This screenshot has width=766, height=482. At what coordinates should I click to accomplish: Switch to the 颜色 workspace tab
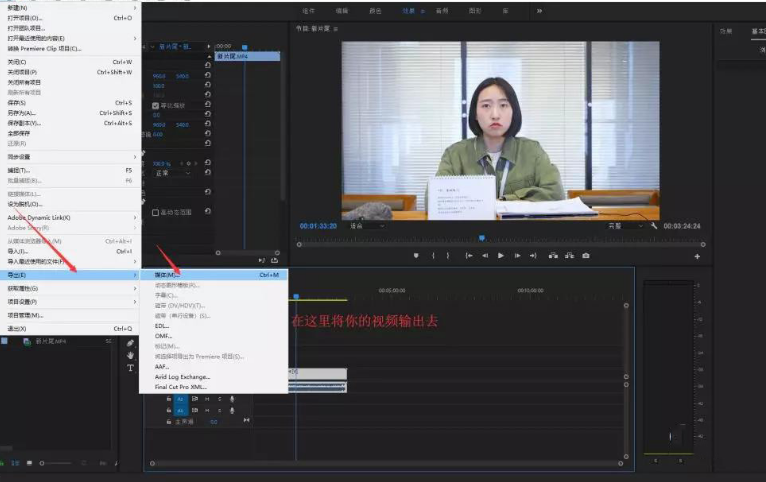(375, 11)
